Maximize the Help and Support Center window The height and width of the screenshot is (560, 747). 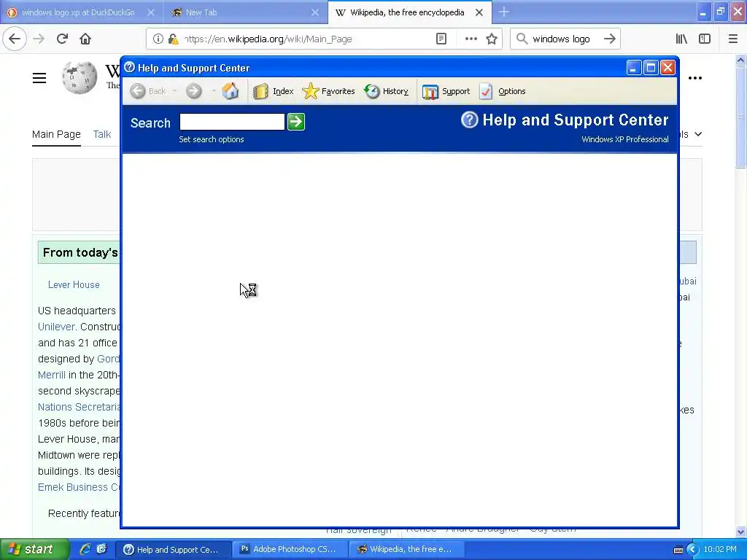coord(650,68)
